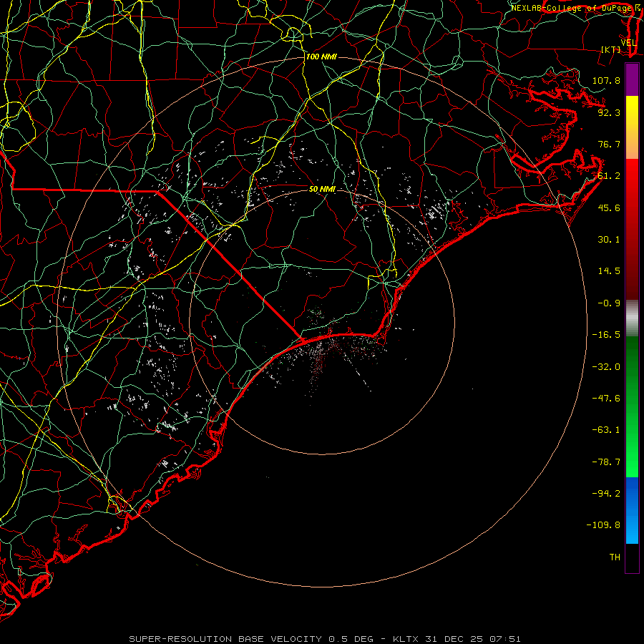
Task: Click the -94.2 legend value
Action: point(606,494)
